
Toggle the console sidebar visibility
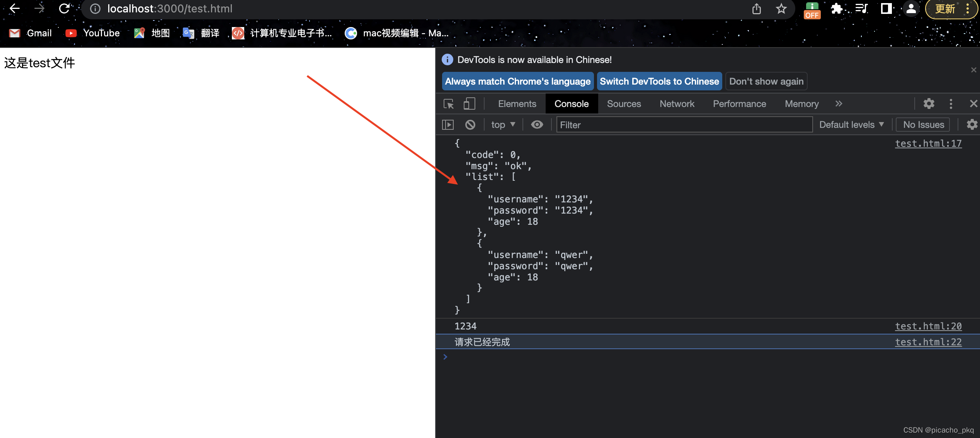(449, 125)
